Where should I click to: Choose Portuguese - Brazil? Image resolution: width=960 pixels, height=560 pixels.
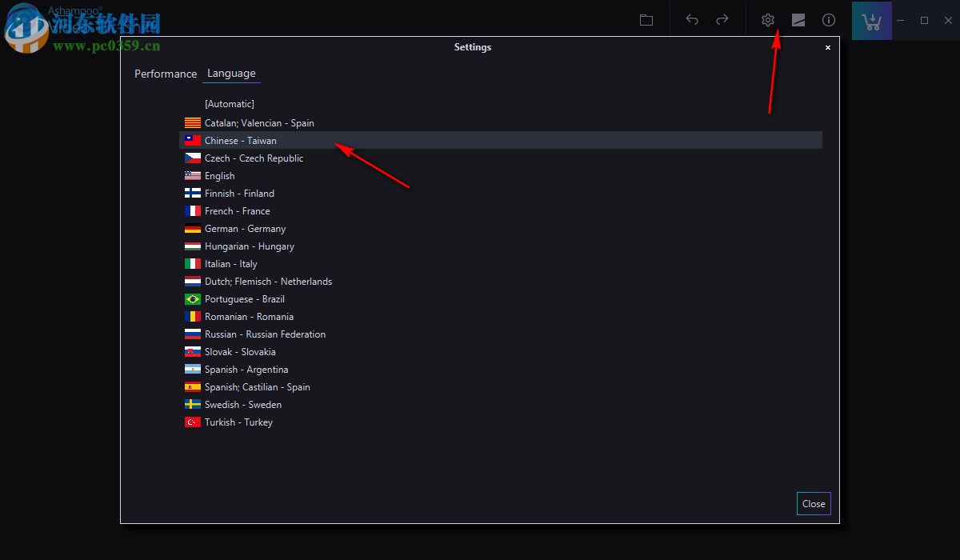click(501, 299)
